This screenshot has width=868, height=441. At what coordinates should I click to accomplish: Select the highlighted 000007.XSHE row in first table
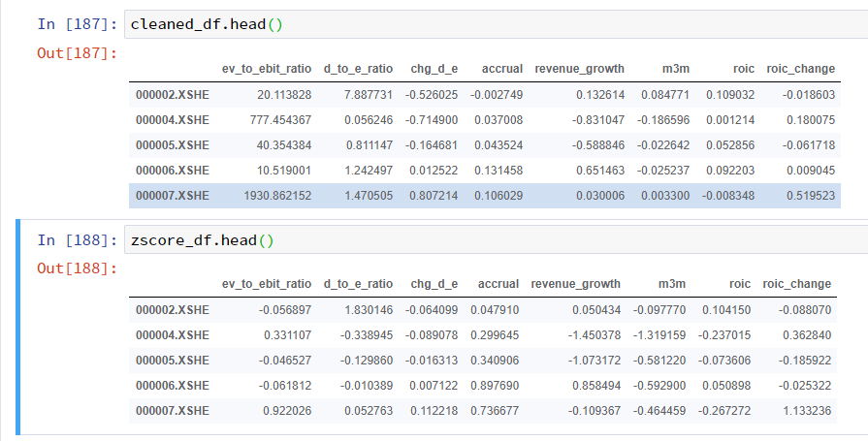[x=484, y=196]
